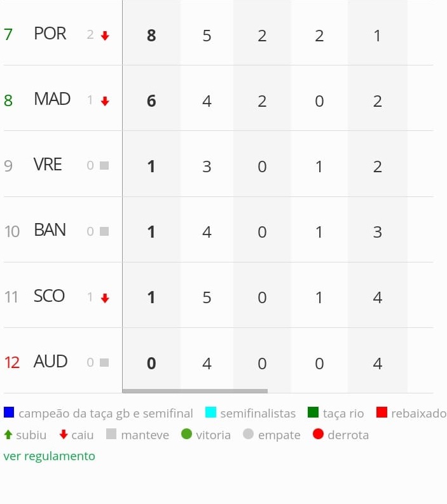Click the red down arrow beside SCO

coord(105,298)
